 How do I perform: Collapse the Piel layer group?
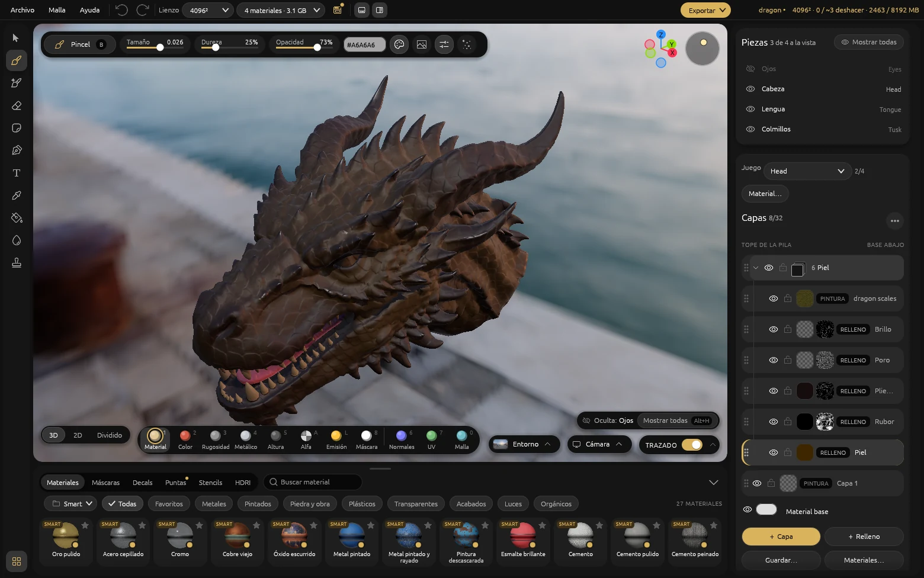[756, 268]
